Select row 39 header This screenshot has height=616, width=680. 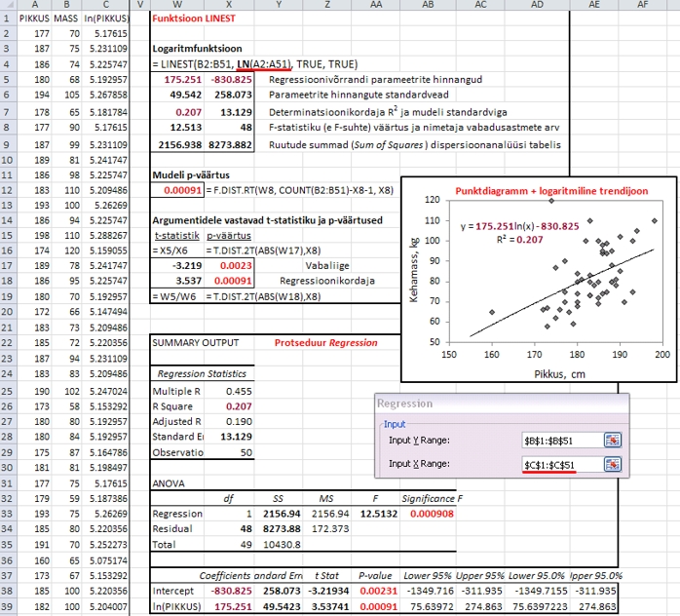8,606
